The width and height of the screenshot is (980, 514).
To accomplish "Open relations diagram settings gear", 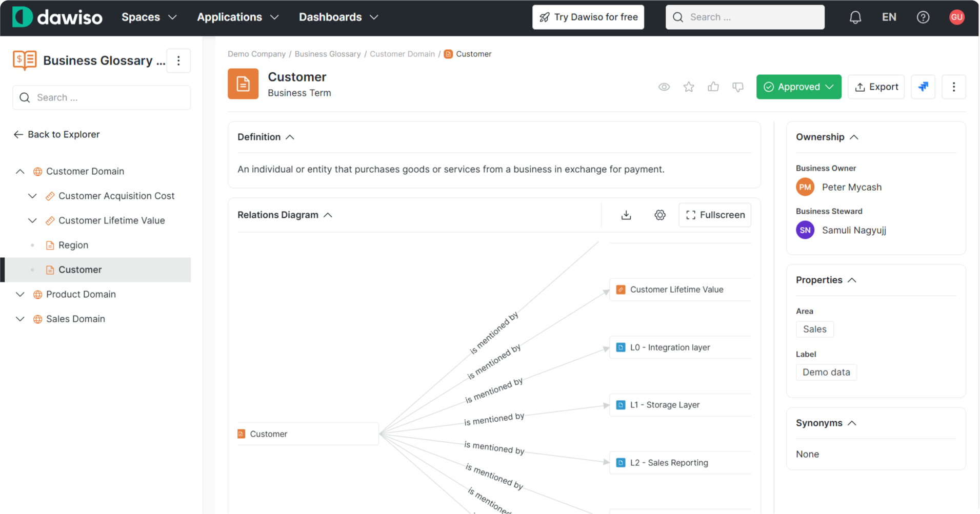I will coord(659,215).
